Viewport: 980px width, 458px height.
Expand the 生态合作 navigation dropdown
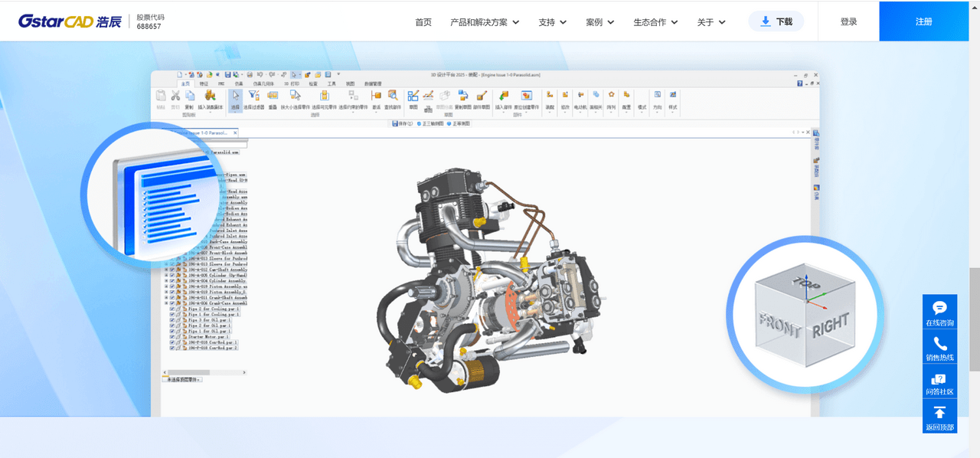[x=655, y=22]
